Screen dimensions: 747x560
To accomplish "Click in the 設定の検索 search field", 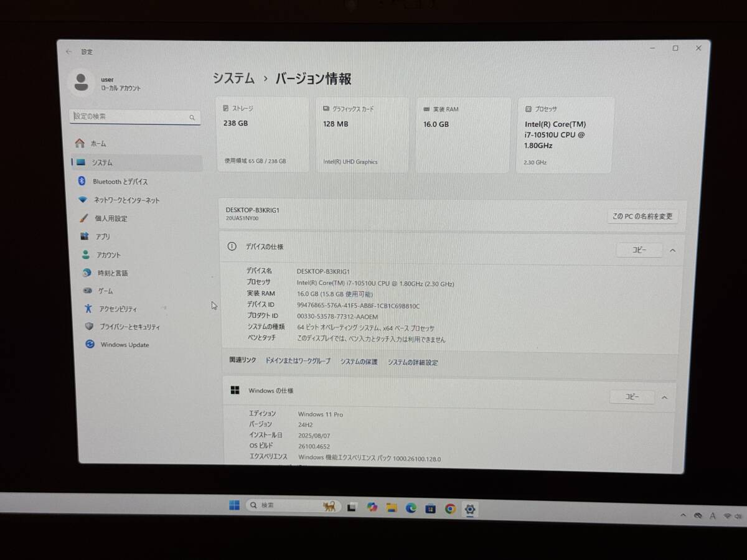I will point(135,117).
